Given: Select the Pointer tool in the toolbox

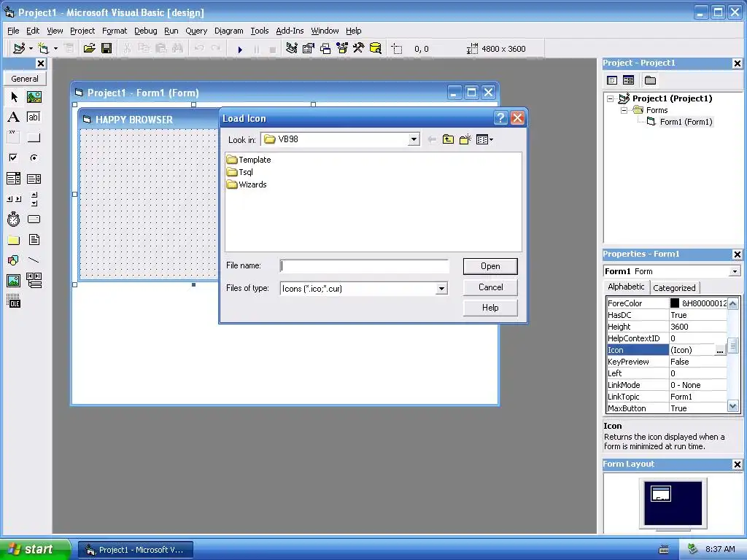Looking at the screenshot, I should 14,97.
